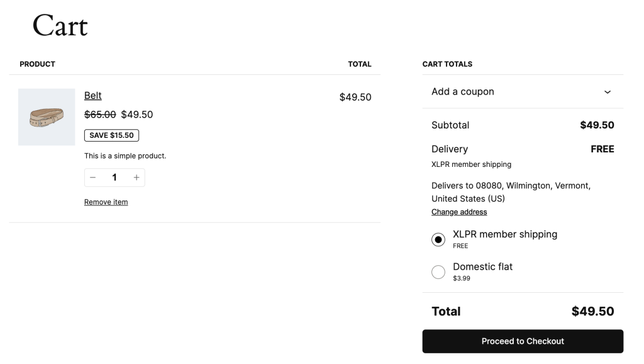Screen dimensions: 644x364
Task: Open the Belt product link
Action: (92, 95)
